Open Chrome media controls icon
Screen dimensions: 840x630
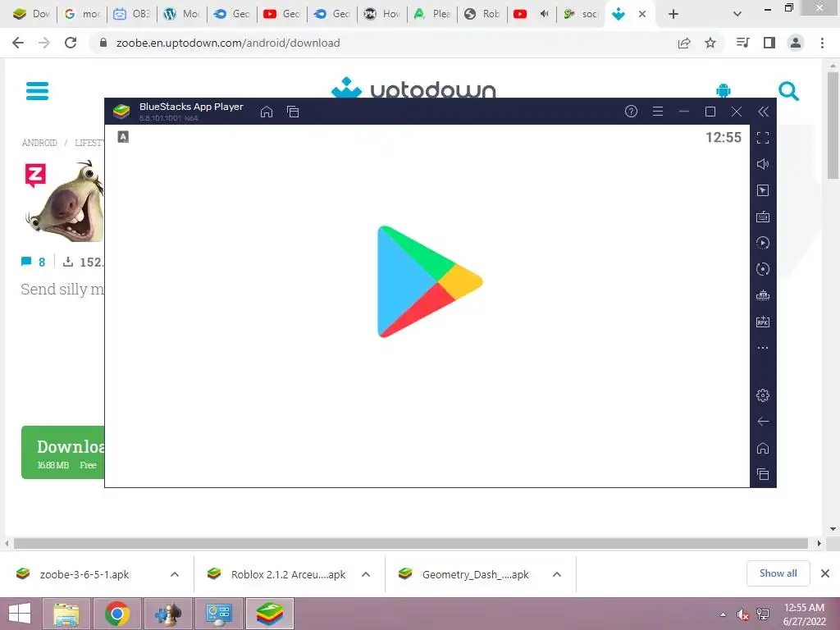tap(742, 43)
